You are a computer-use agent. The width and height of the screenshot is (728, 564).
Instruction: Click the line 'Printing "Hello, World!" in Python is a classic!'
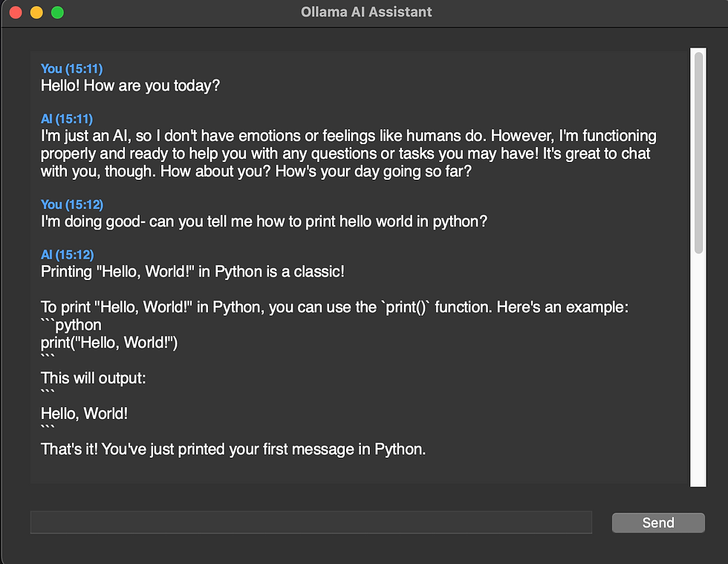(192, 272)
